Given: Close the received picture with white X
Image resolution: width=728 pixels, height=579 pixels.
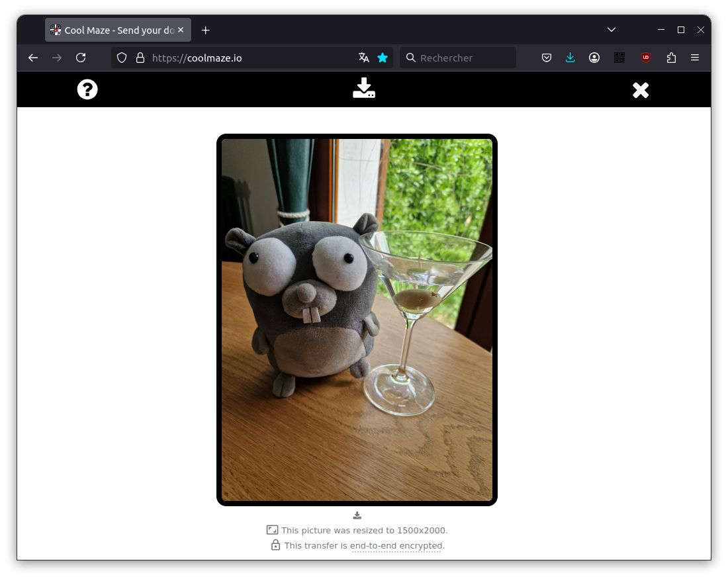Looking at the screenshot, I should tap(641, 90).
